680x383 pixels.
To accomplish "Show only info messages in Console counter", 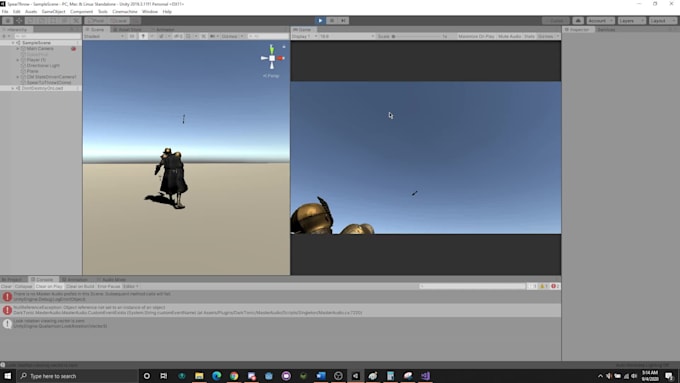I will pyautogui.click(x=532, y=286).
